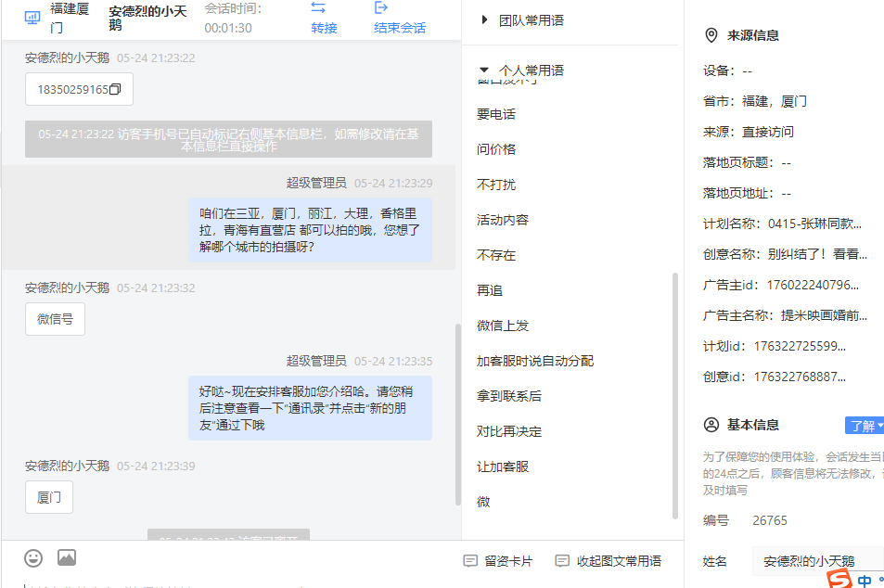The width and height of the screenshot is (884, 588).
Task: Click the 广告主id value
Action: 813,285
